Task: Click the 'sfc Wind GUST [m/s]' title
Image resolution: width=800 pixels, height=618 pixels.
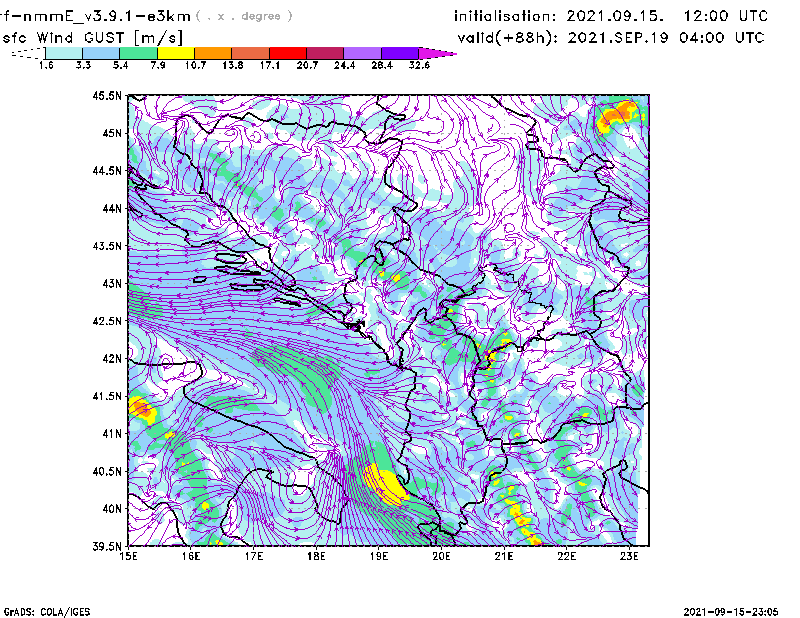Action: [x=92, y=38]
